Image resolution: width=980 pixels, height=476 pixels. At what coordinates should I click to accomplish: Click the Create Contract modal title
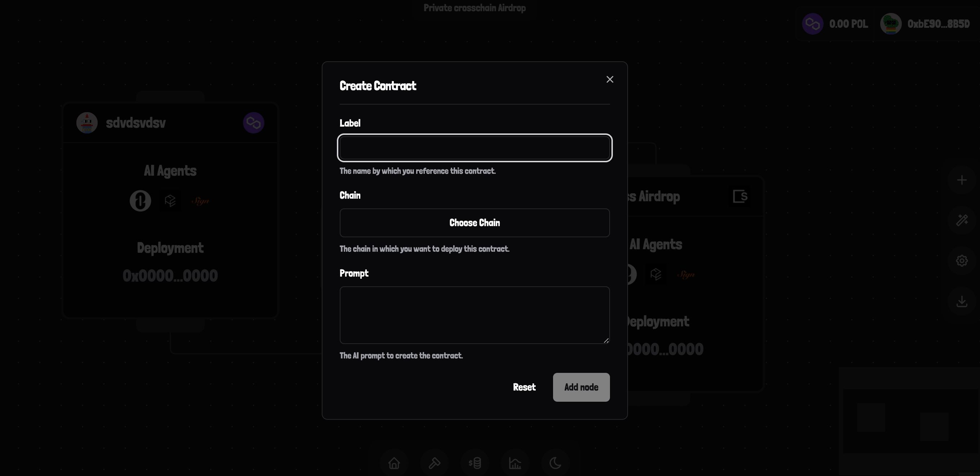pos(378,85)
